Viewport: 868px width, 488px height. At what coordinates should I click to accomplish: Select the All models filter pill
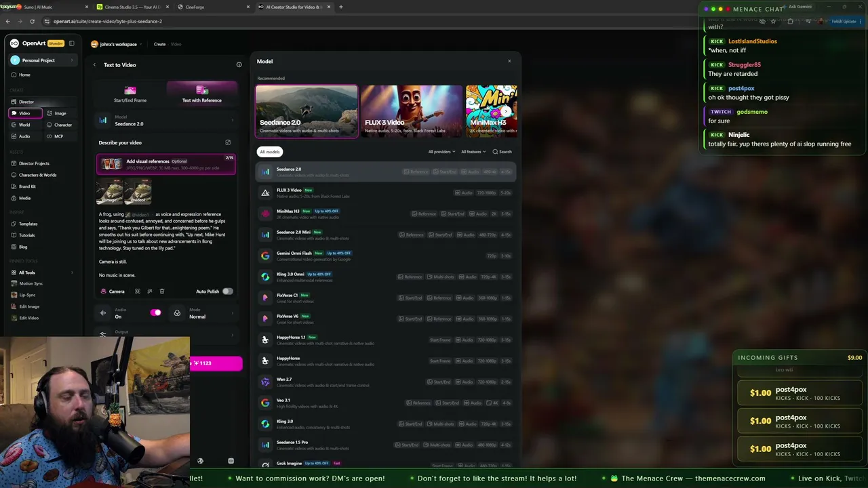(x=269, y=152)
